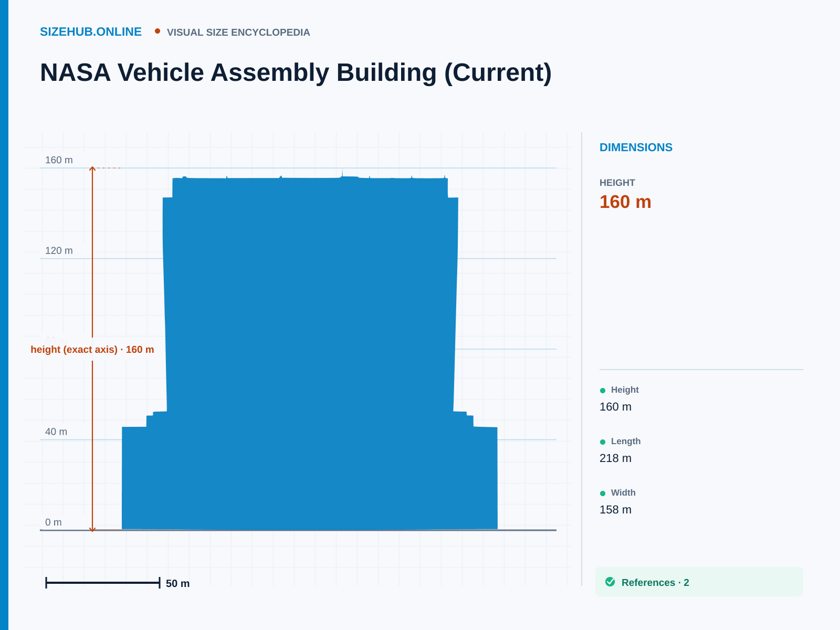Click the 120 m axis gridline label

coord(59,250)
